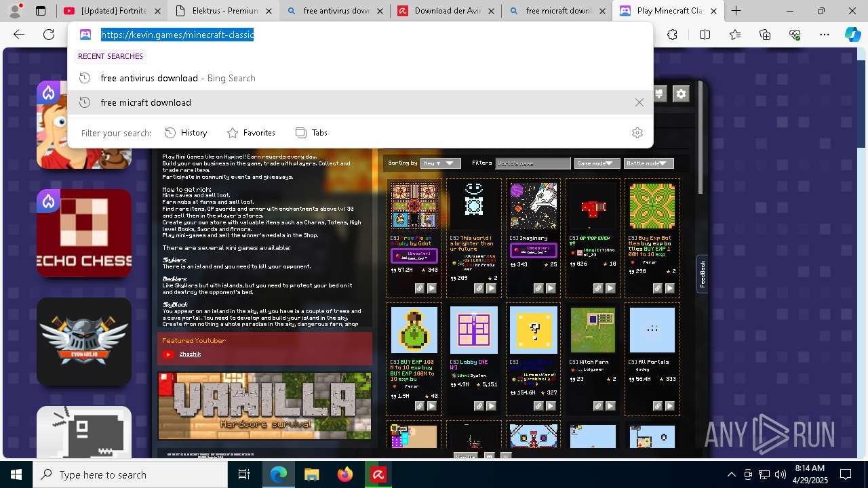The image size is (868, 488).
Task: Open File Explorer from taskbar
Action: point(311,474)
